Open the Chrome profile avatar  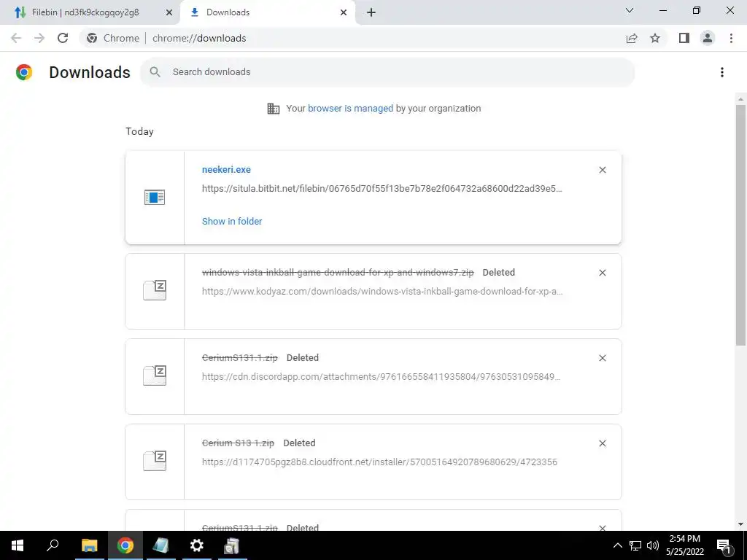click(x=708, y=38)
